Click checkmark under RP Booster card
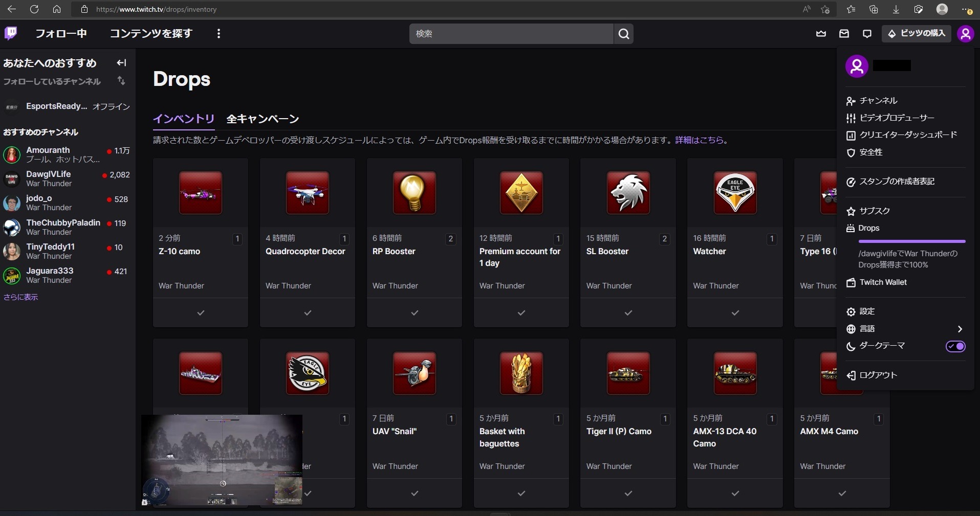The height and width of the screenshot is (516, 980). point(415,312)
